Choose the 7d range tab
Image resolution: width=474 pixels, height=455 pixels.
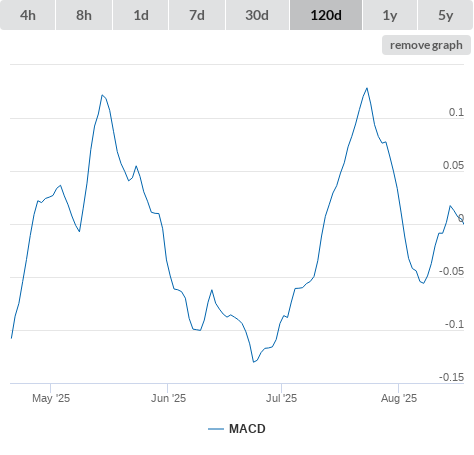197,15
